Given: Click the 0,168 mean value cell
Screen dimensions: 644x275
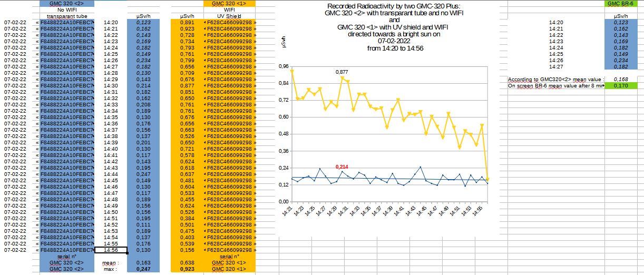Looking at the screenshot, I should point(620,79).
